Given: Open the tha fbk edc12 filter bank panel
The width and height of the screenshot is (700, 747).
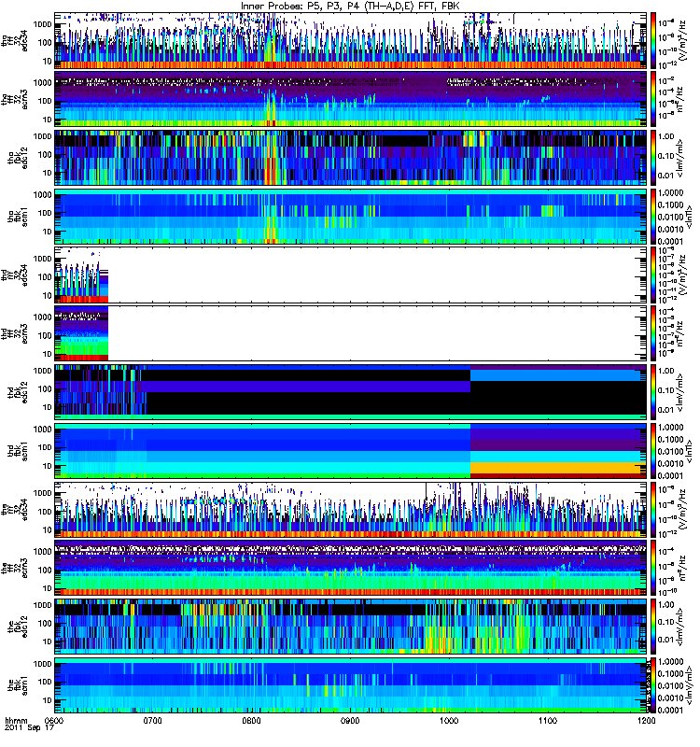Looking at the screenshot, I should click(x=350, y=158).
